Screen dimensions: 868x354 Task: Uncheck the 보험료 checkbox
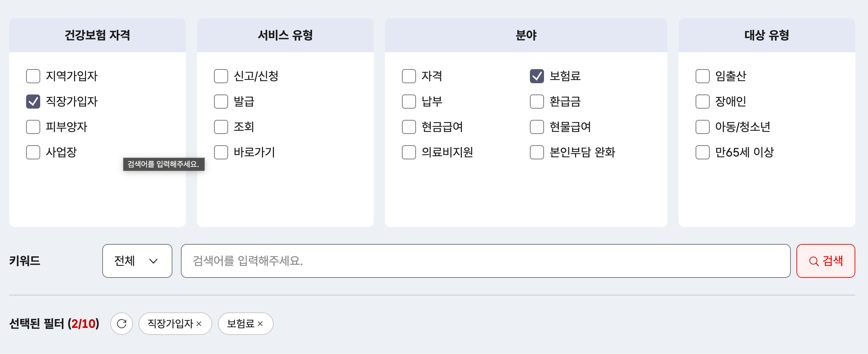pyautogui.click(x=537, y=76)
